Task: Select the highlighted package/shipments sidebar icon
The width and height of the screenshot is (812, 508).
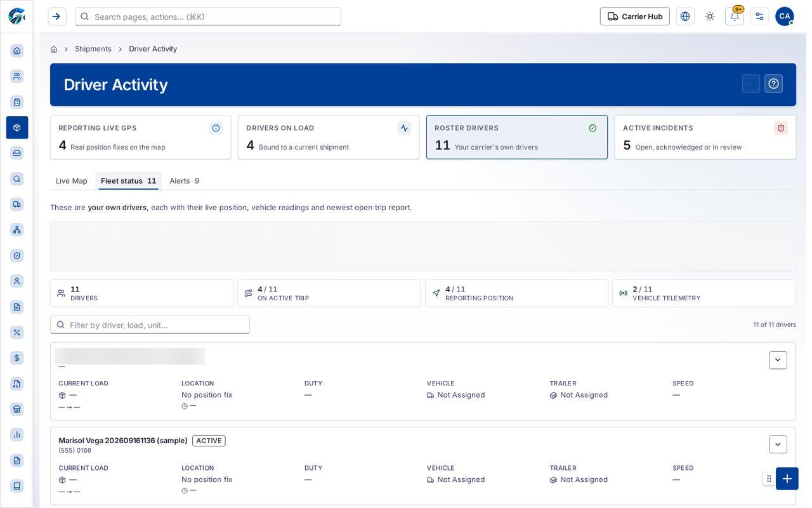Action: (x=17, y=128)
